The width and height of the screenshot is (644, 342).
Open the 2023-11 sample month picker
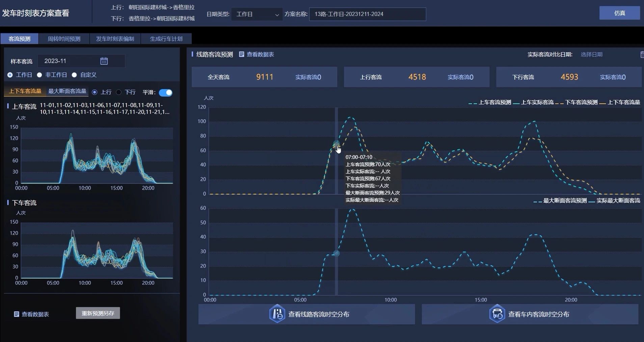tap(68, 61)
